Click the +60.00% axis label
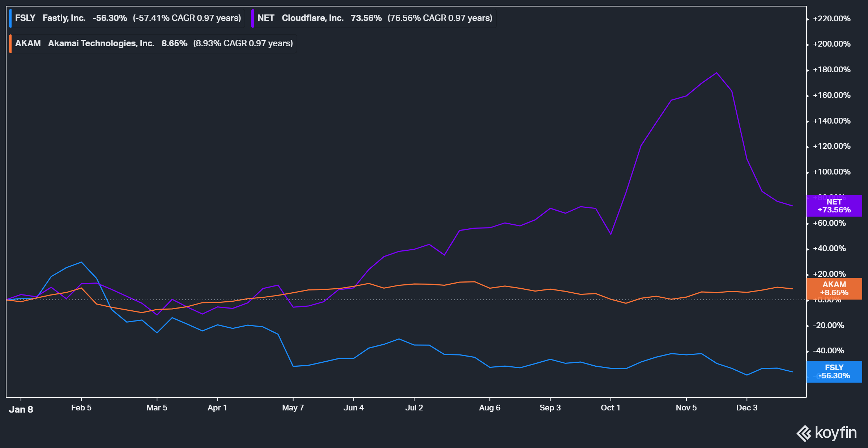This screenshot has height=448, width=868. [830, 223]
